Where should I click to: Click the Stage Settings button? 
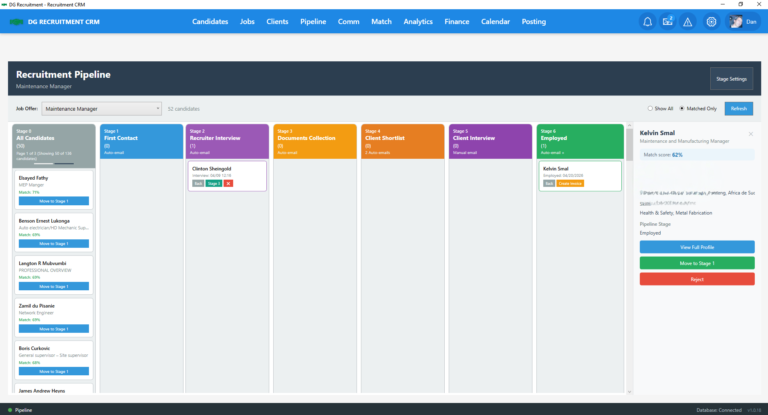coord(731,78)
